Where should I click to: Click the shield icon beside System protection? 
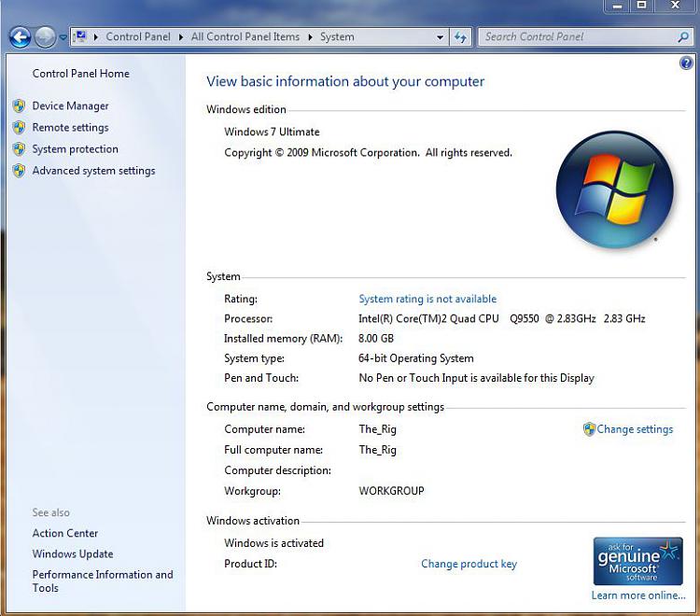pos(19,149)
